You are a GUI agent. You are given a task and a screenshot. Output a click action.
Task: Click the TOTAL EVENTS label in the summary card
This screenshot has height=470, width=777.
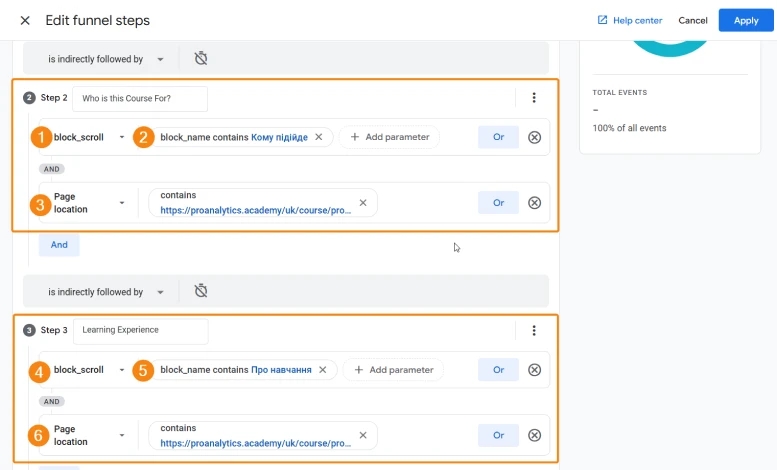[x=620, y=93]
